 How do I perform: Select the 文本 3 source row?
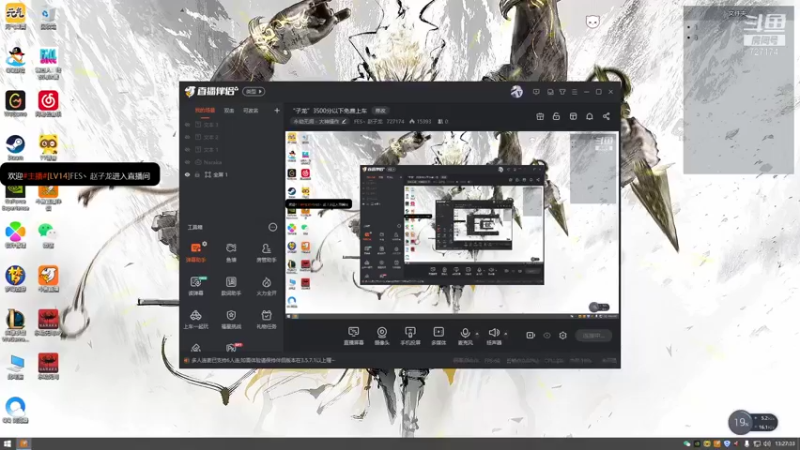tap(232, 124)
